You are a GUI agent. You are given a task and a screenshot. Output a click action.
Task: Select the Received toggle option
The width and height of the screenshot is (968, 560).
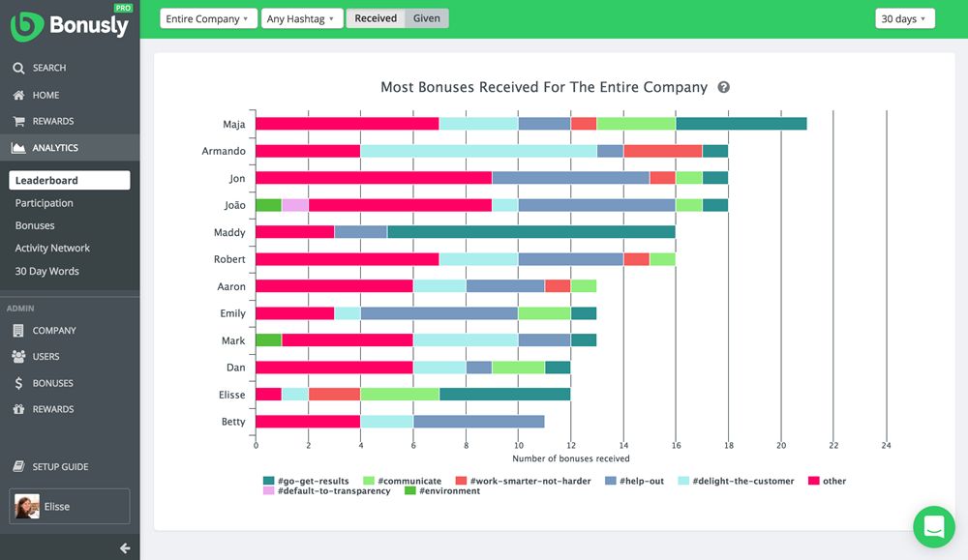tap(376, 18)
